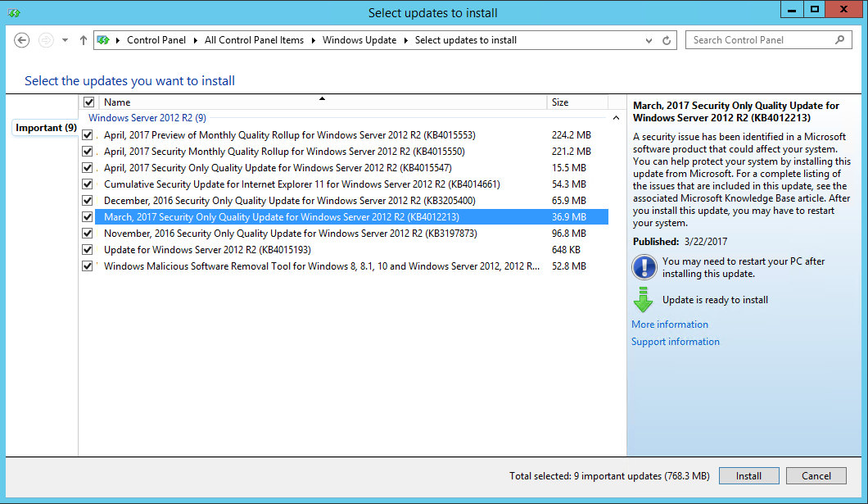Collapse the Windows Server 2012 R2 group
The width and height of the screenshot is (868, 504).
pos(616,118)
